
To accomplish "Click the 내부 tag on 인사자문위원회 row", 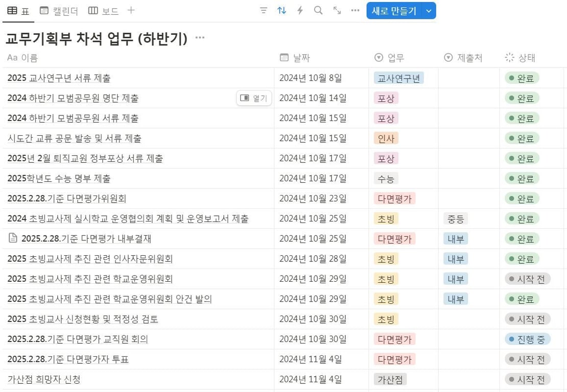I will [456, 259].
